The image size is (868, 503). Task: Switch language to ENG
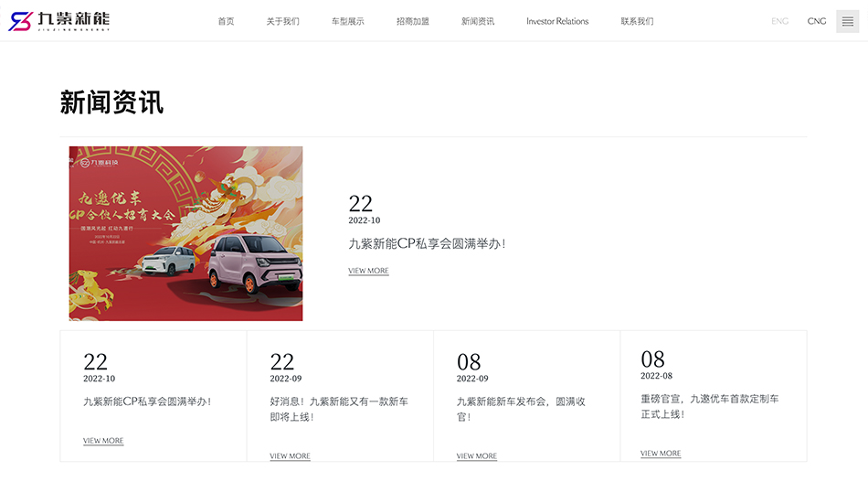click(779, 21)
